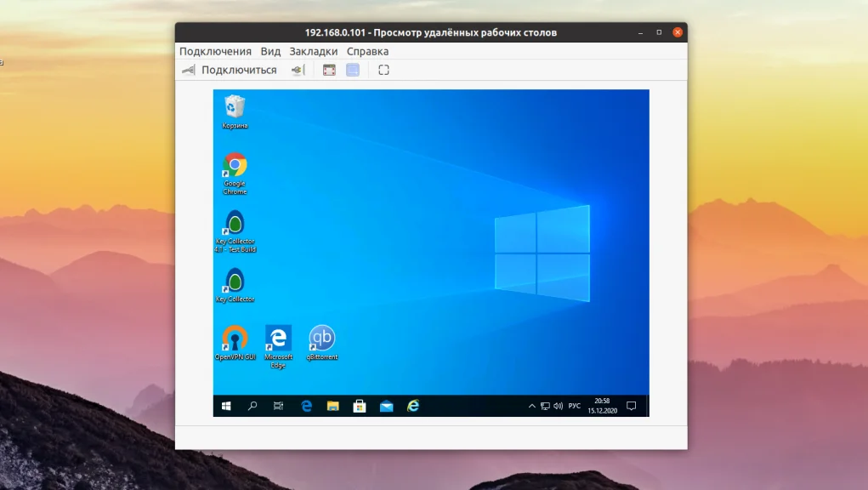
Task: Open the Подключения menu
Action: 214,51
